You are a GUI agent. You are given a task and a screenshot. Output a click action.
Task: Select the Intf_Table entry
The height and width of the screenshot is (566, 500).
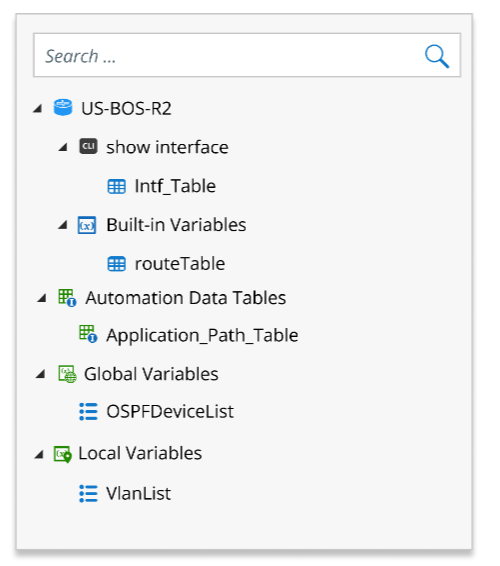(x=175, y=186)
